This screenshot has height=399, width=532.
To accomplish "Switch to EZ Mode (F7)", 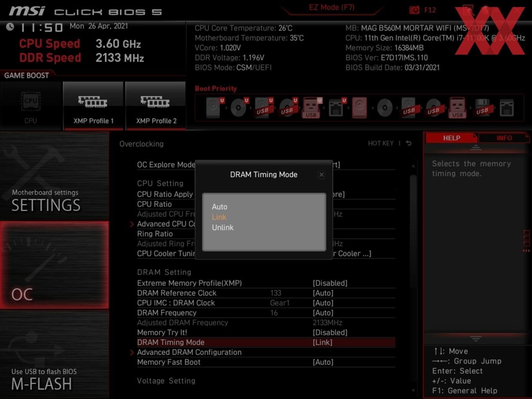I will click(332, 7).
